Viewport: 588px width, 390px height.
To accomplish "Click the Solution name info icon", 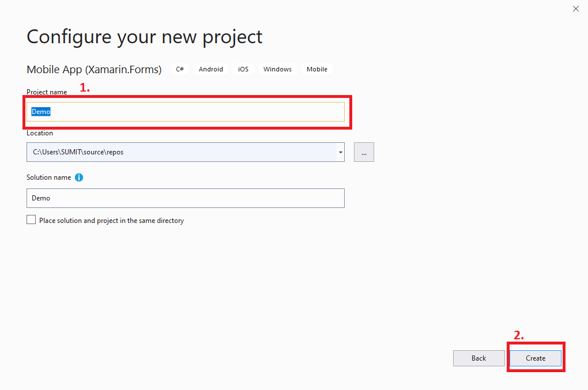I will (x=79, y=177).
